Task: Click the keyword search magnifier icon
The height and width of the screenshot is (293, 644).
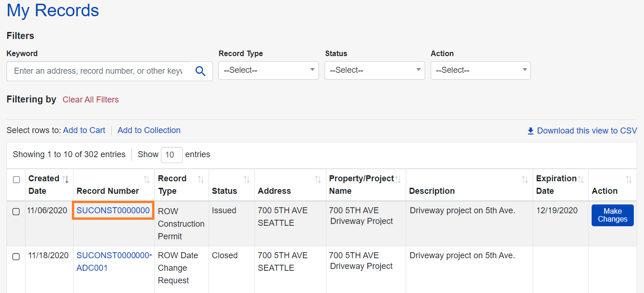Action: coord(200,71)
